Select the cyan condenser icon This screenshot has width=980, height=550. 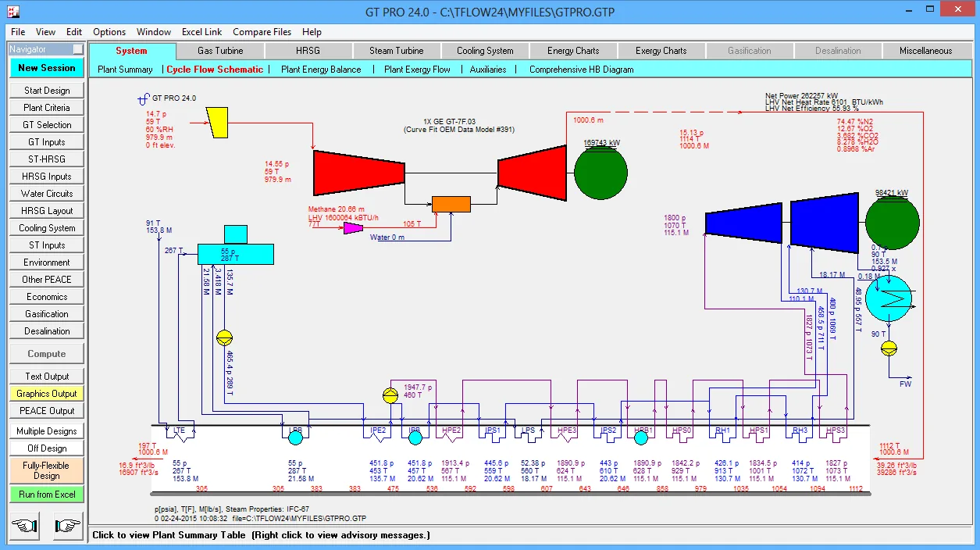click(x=888, y=298)
